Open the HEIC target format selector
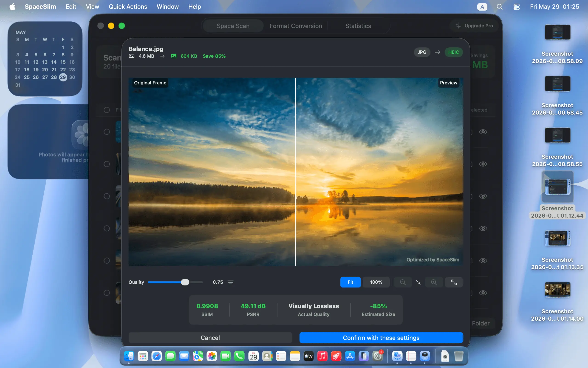 click(x=453, y=52)
